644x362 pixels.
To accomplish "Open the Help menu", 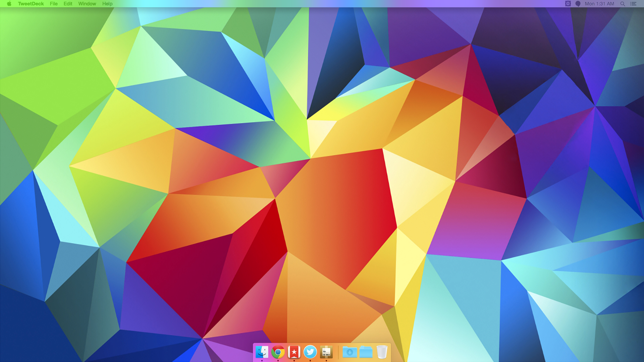I will (107, 4).
